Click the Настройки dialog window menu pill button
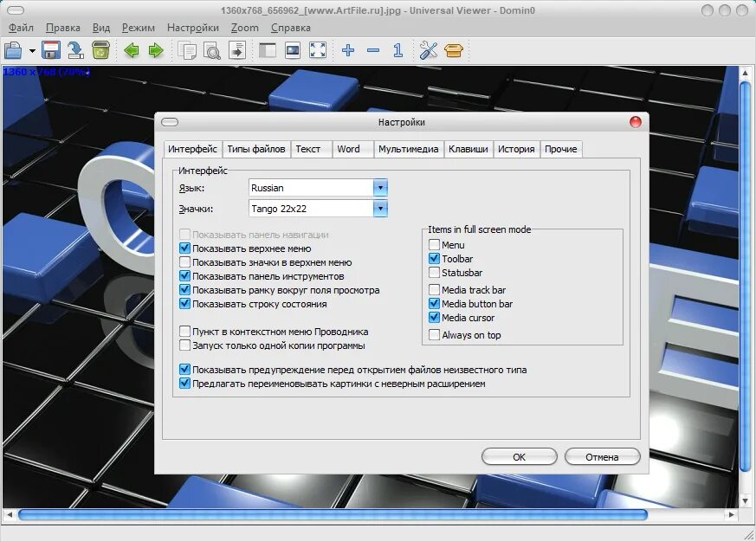Image resolution: width=756 pixels, height=542 pixels. (x=169, y=122)
